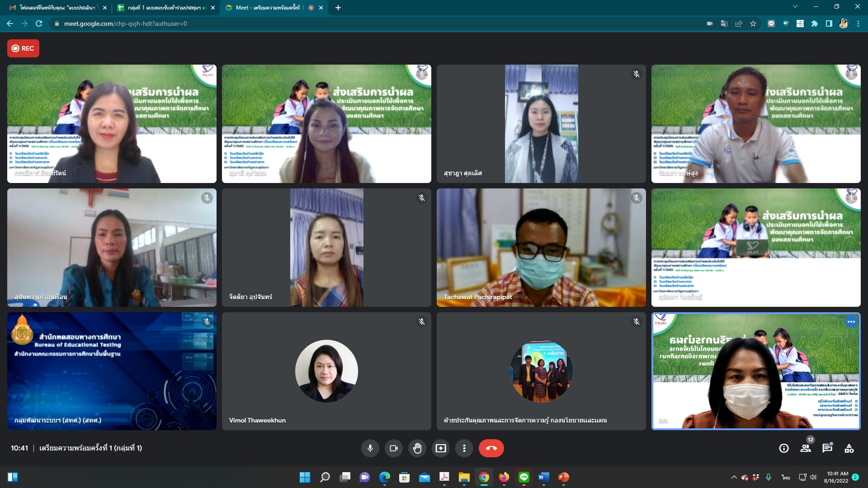Reload the Meet page
The width and height of the screenshot is (868, 488).
39,23
